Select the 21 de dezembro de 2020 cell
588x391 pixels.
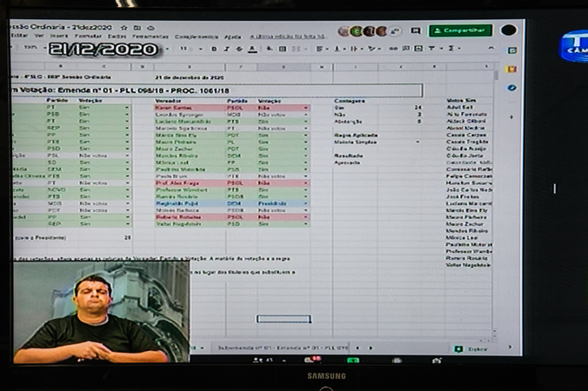190,77
